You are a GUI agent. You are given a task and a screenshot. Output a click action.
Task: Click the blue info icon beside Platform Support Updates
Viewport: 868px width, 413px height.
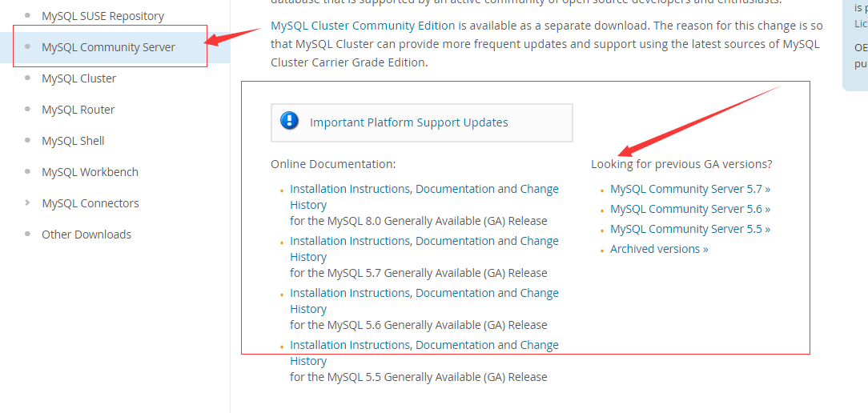pyautogui.click(x=289, y=122)
